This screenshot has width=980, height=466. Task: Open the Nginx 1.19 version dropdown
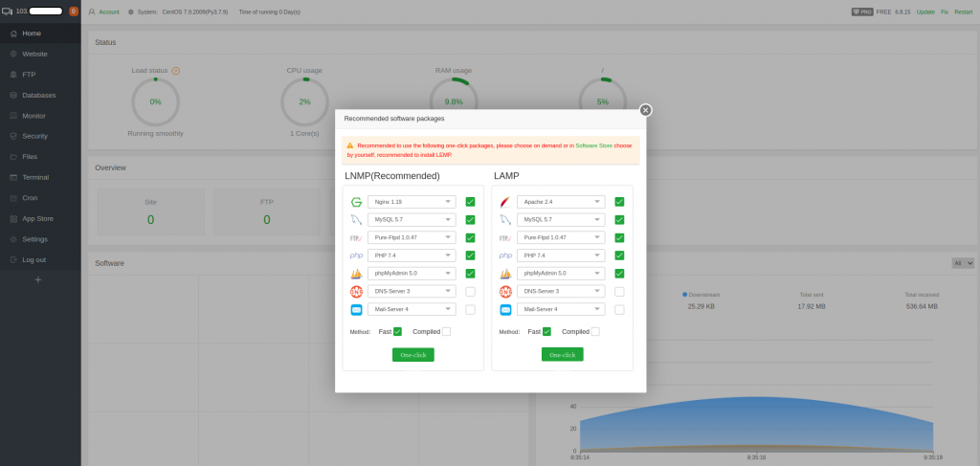pos(412,202)
